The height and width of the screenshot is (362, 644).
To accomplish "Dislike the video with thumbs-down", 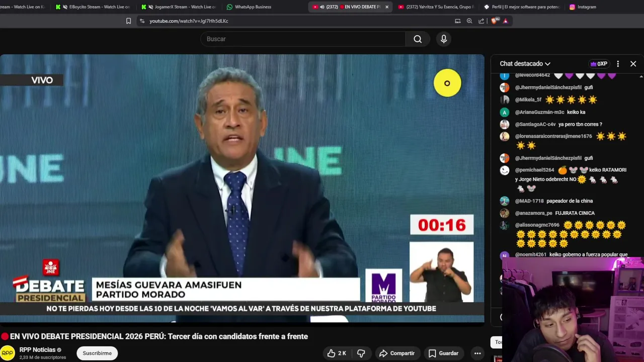I will (x=361, y=353).
